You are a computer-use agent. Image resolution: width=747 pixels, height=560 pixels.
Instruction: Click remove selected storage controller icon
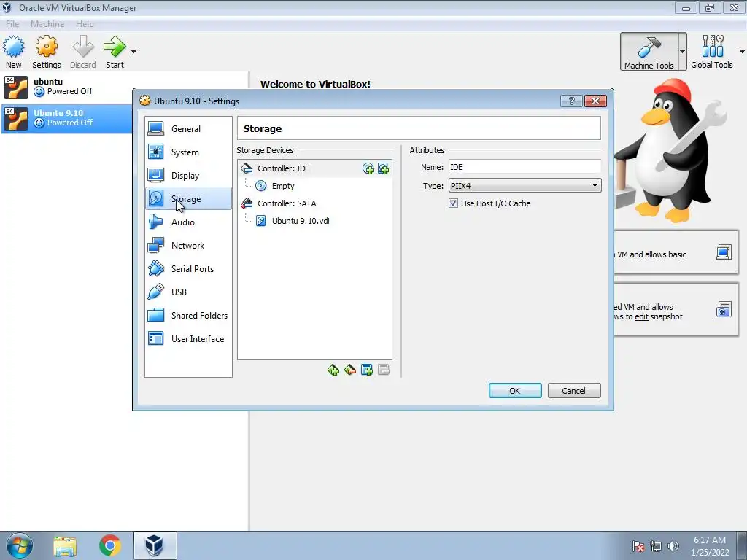[350, 370]
